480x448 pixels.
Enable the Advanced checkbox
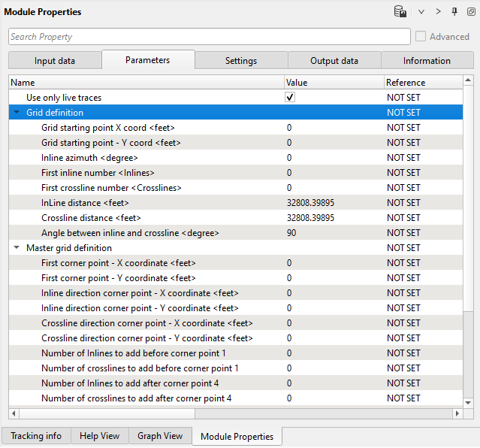click(421, 37)
